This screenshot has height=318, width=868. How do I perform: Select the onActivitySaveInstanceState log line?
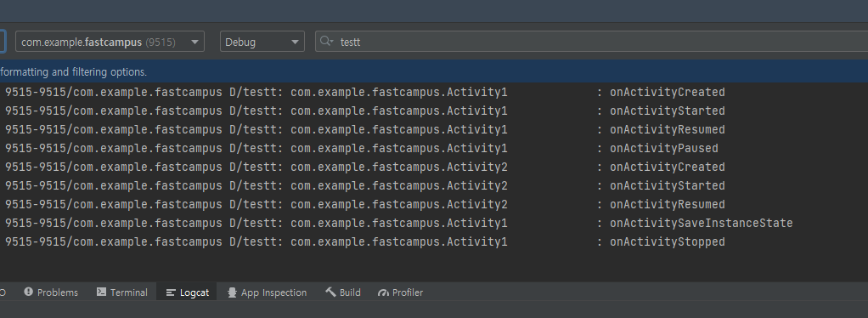click(398, 224)
